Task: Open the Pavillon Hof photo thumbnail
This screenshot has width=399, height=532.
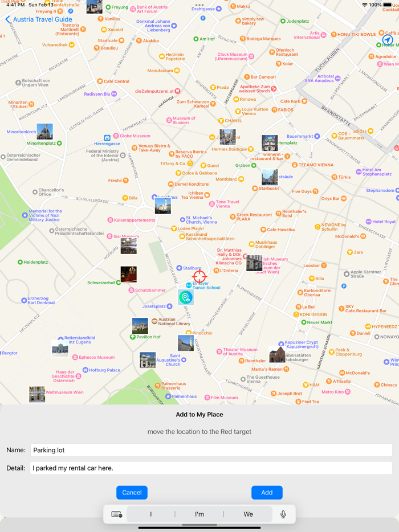Action: tap(140, 326)
